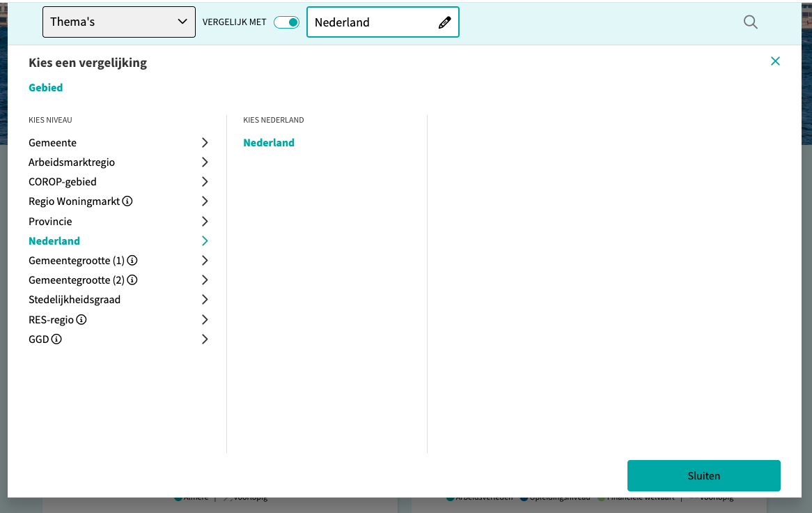Switch to the Gebied tab

[x=46, y=88]
